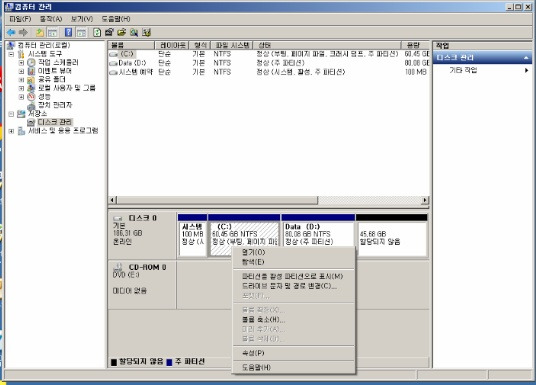Click the black 할당되지 않음 legend swatch

pos(114,362)
